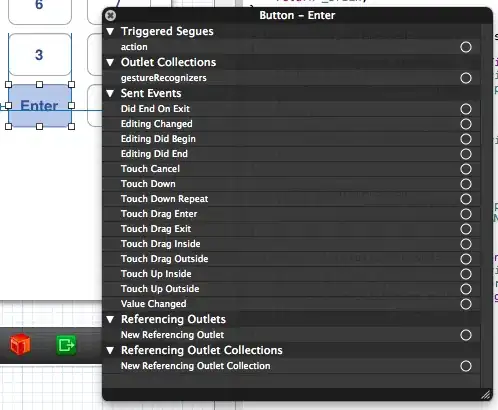Collapse the Sent Events section
This screenshot has width=498, height=410.
click(110, 94)
